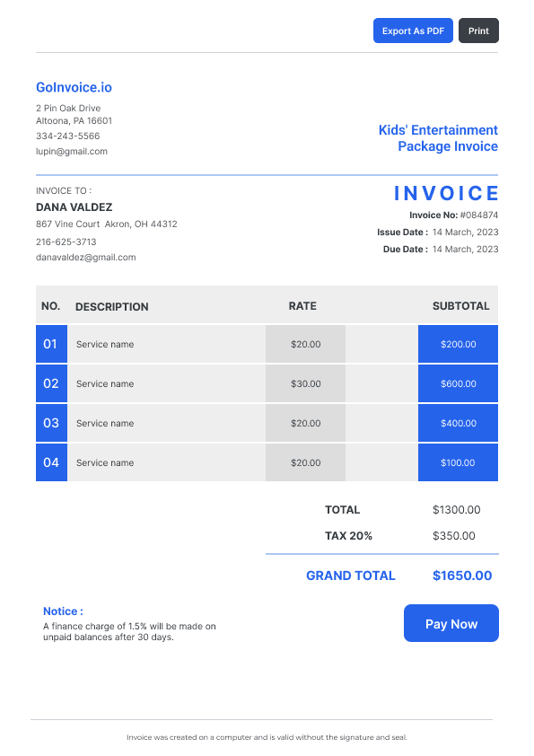The height and width of the screenshot is (756, 534).
Task: Select the danavaldez@gmail.com email text
Action: [86, 258]
